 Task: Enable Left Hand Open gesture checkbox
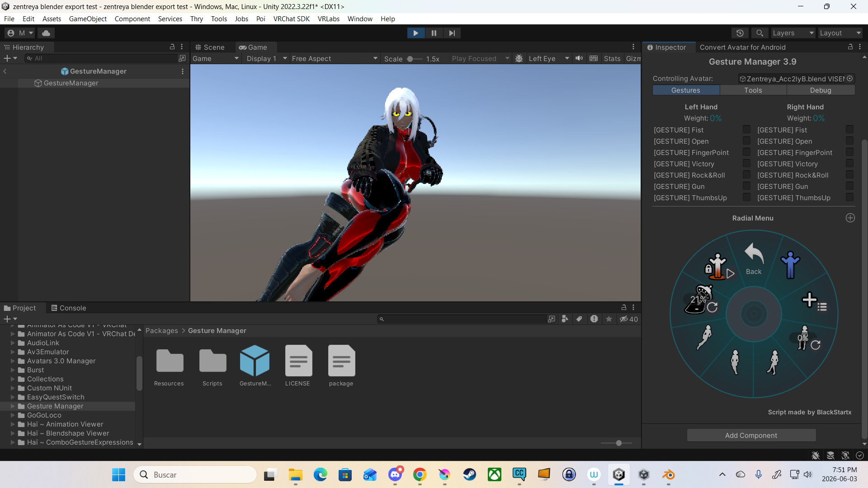coord(746,141)
